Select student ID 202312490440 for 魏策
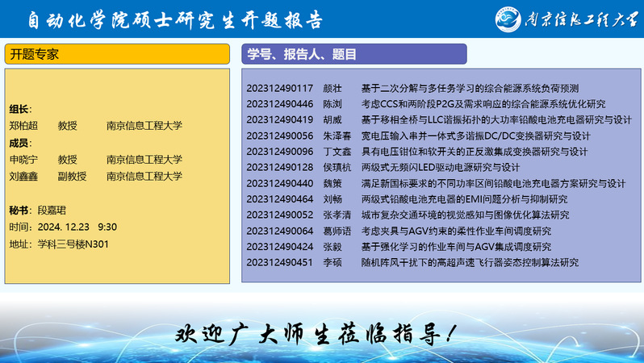Screen dimensions: 644x363 click(279, 183)
